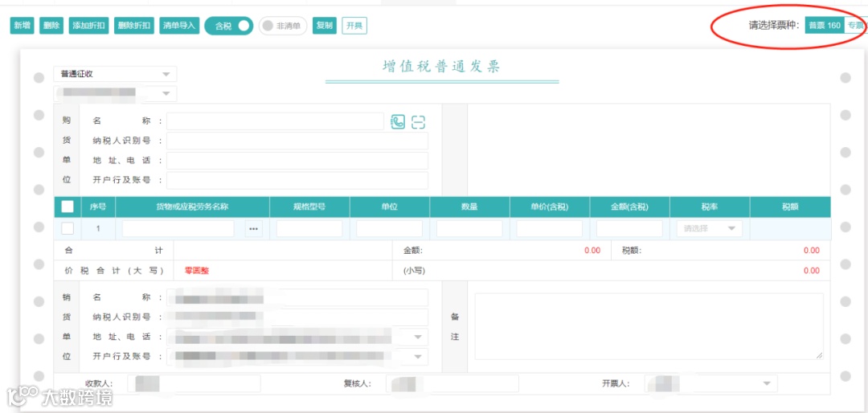Image resolution: width=868 pixels, height=413 pixels.
Task: Focus the buyer 纳税人识别号 field
Action: click(x=297, y=141)
